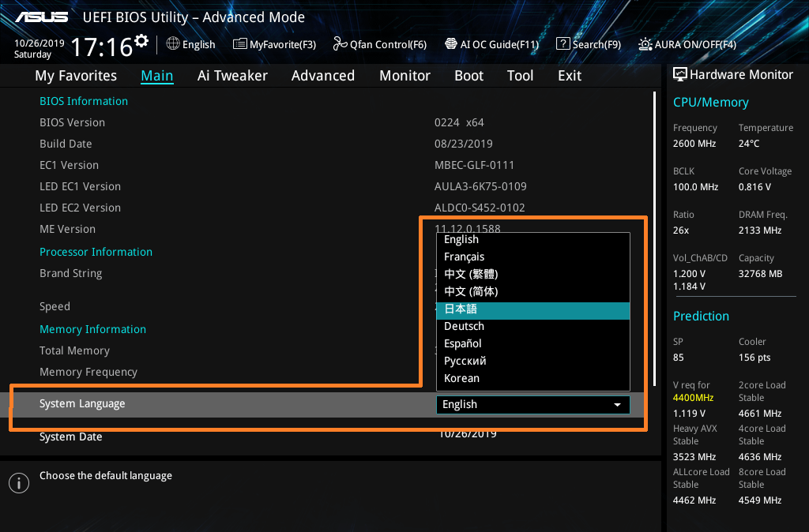Toggle AURA ON/OFF(F4) lighting

645,44
